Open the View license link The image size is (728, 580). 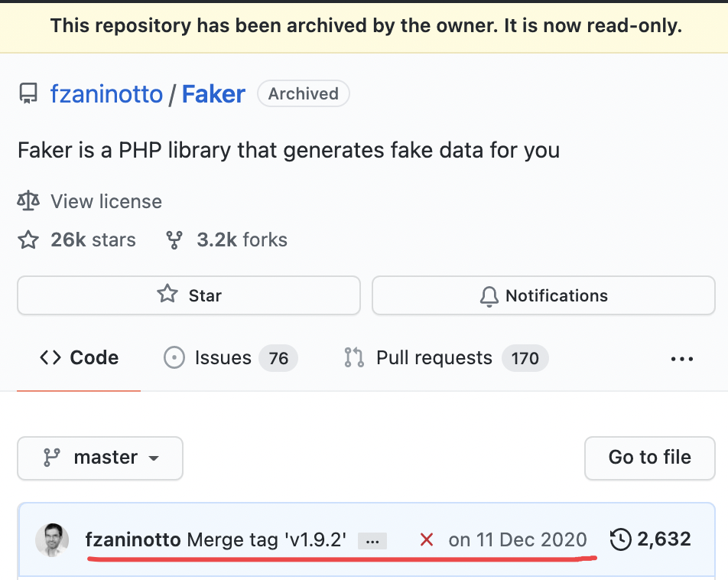[x=106, y=202]
